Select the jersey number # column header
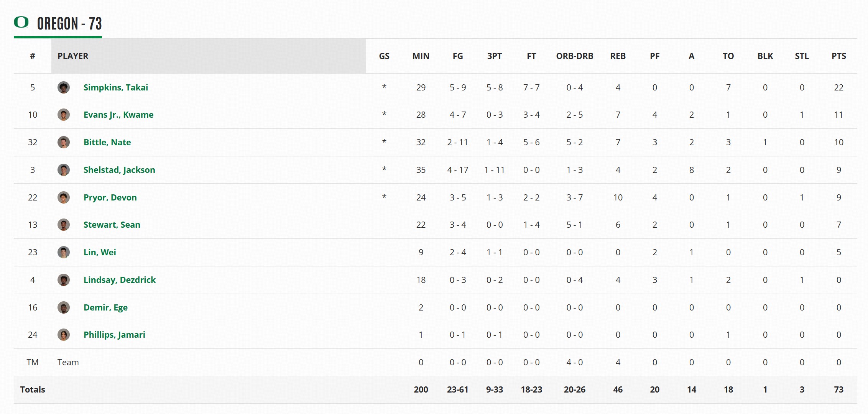 coord(33,56)
